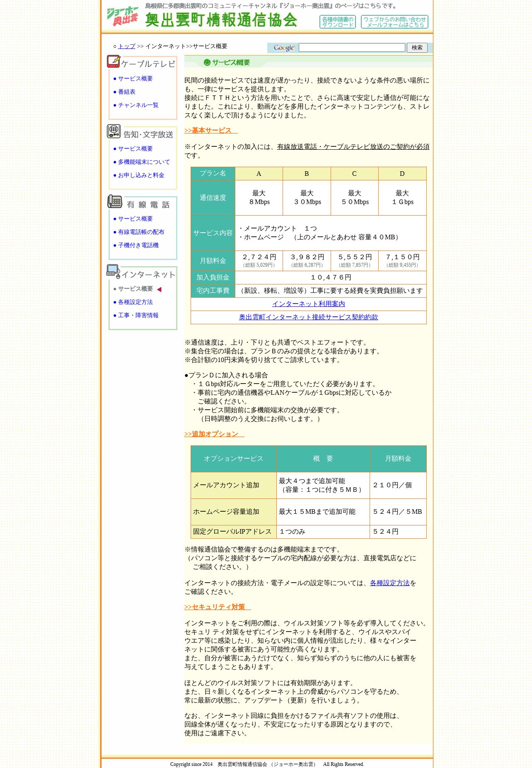Click the cable TV section icon
532x768 pixels.
pyautogui.click(x=114, y=61)
